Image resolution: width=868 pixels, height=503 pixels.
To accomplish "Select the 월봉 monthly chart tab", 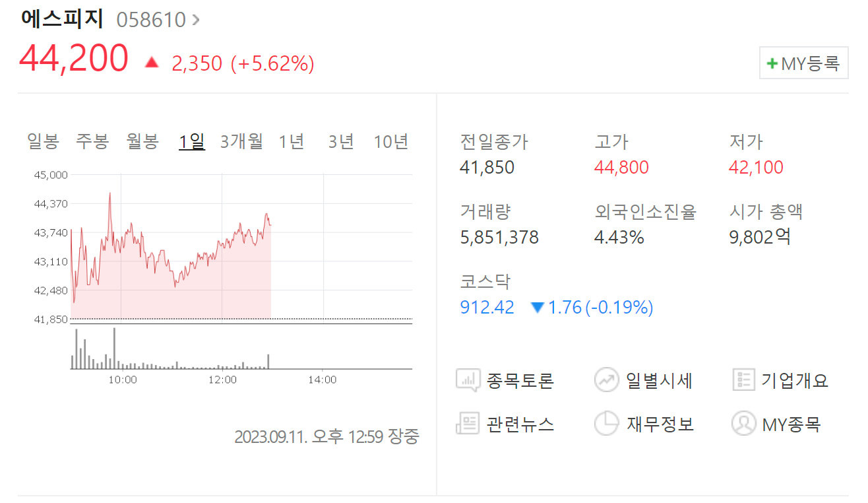I will point(142,141).
